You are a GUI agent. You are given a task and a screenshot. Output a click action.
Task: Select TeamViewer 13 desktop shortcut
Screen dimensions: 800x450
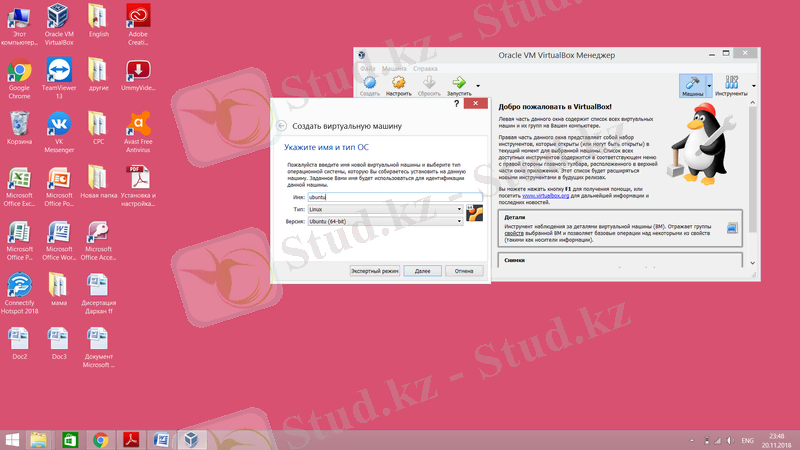(x=59, y=78)
